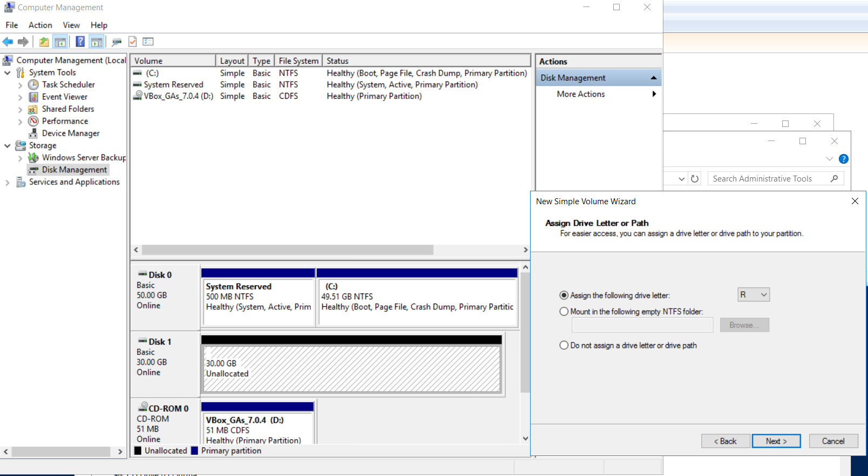Click the Rescan disks toolbar icon
The height and width of the screenshot is (476, 868).
117,42
